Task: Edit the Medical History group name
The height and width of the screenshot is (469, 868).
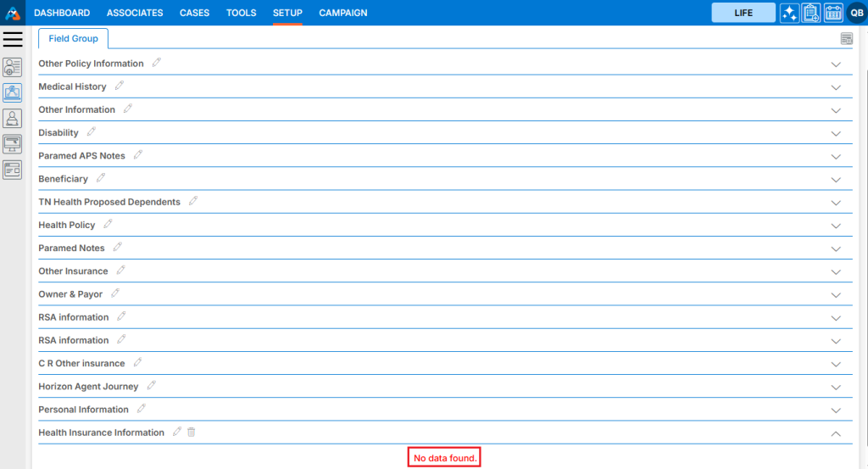Action: (x=120, y=87)
